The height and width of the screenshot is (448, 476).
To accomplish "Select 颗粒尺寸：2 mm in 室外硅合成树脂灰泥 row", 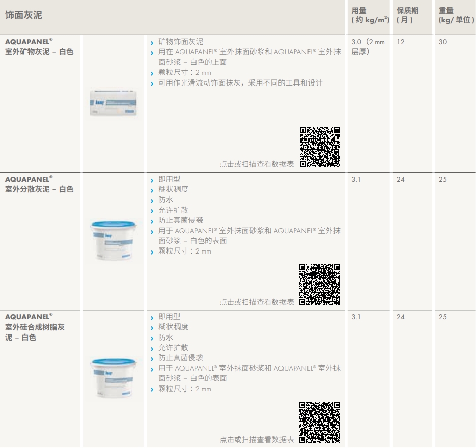I will pyautogui.click(x=185, y=389).
